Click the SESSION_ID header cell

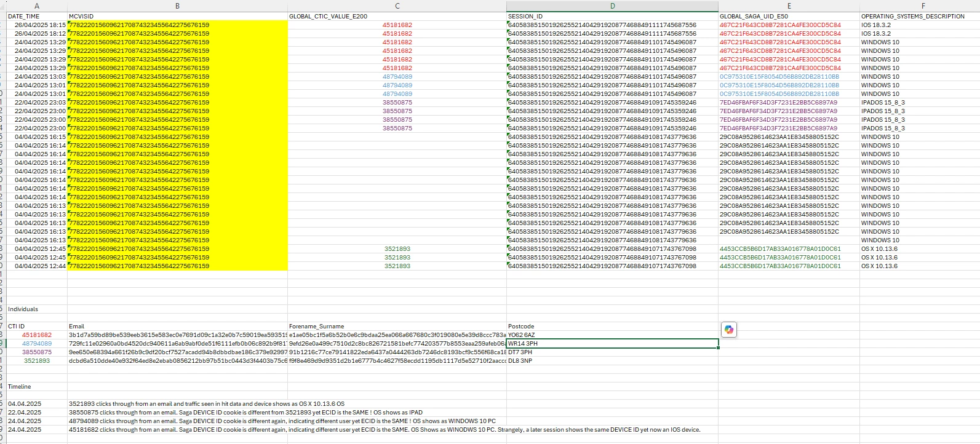tap(612, 17)
